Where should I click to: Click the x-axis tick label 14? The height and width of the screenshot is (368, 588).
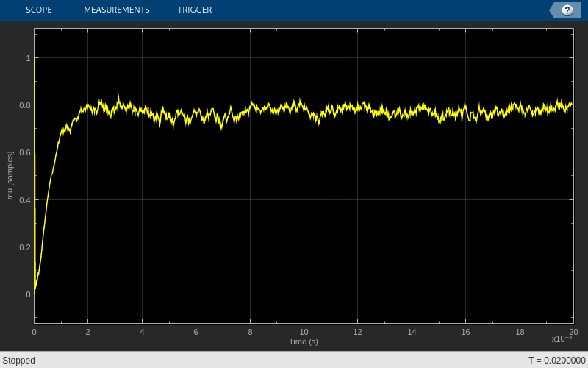click(x=412, y=332)
